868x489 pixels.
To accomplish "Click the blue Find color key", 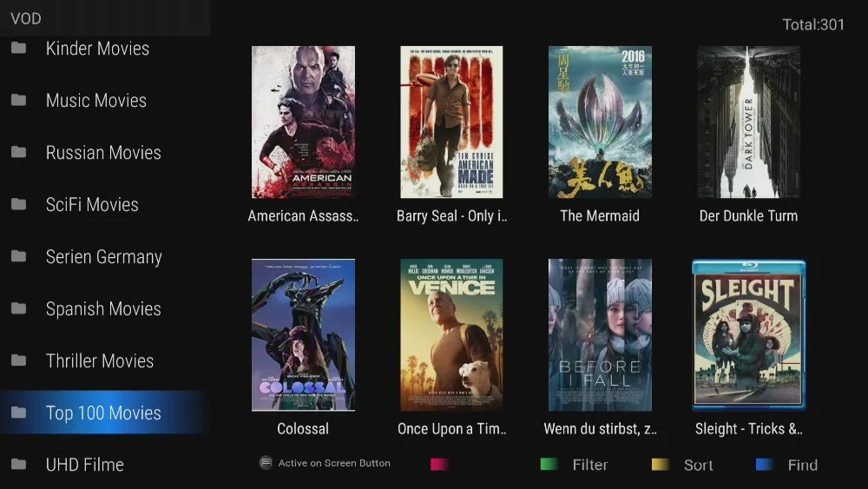I will coord(764,464).
